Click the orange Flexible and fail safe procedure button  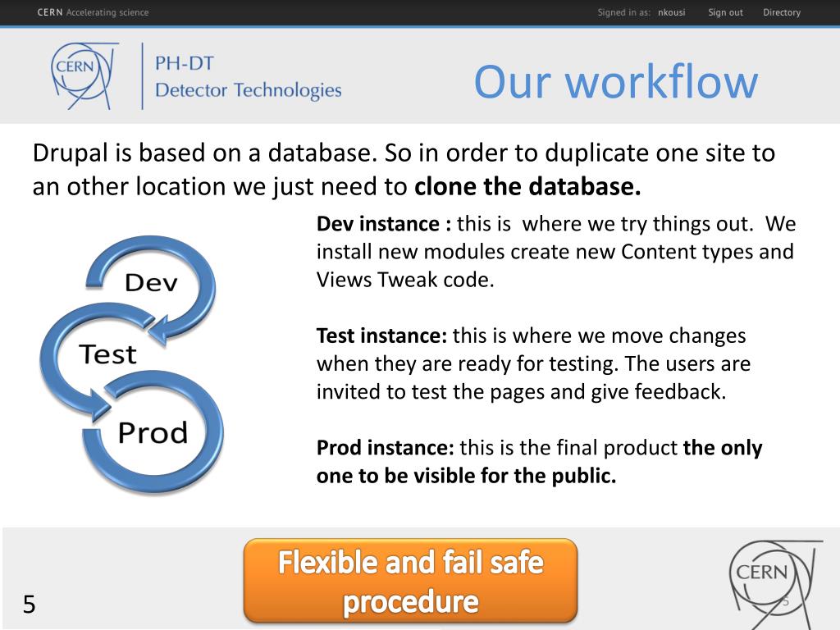coord(410,582)
